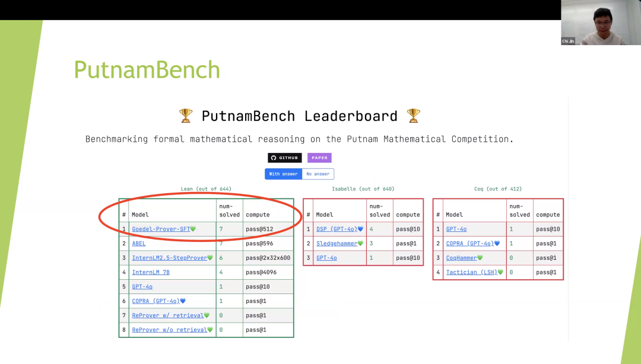Click the right trophy icon beside the title
This screenshot has width=641, height=364.
(x=413, y=116)
